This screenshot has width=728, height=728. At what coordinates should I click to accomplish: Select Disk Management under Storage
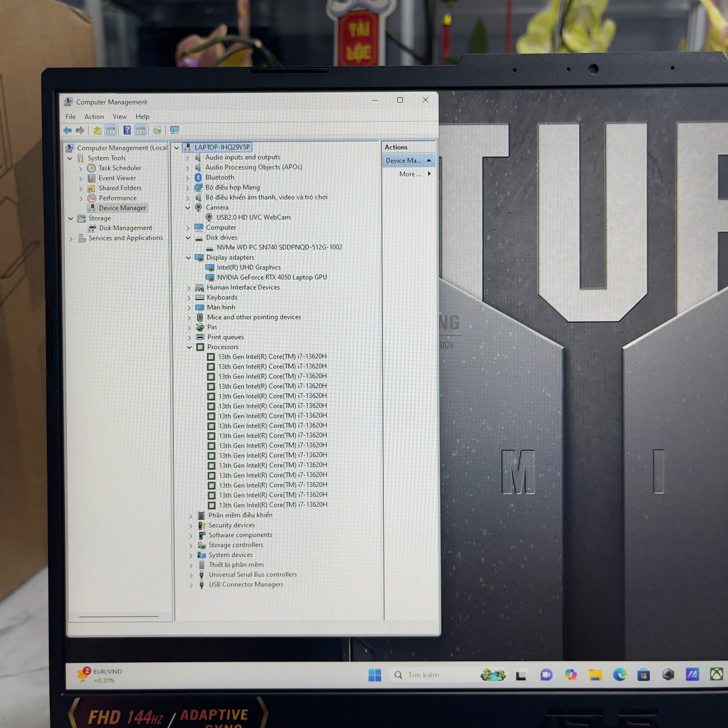pos(125,228)
